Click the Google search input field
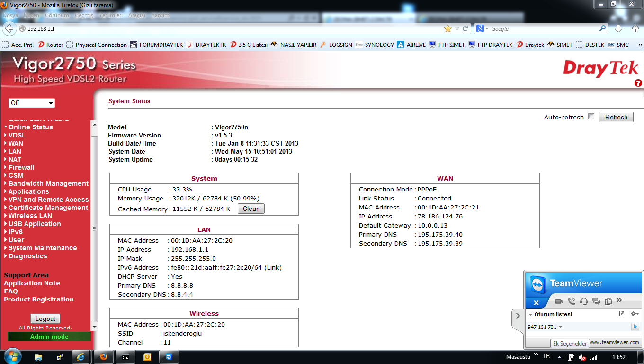This screenshot has width=644, height=364. [x=544, y=29]
